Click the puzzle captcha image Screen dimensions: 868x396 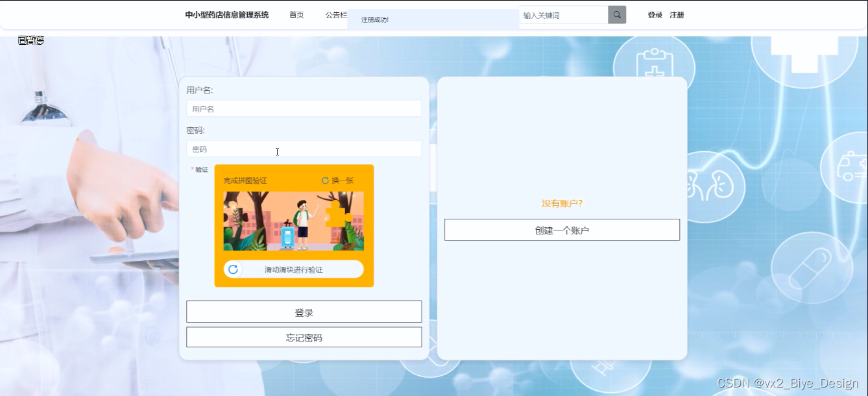(294, 221)
